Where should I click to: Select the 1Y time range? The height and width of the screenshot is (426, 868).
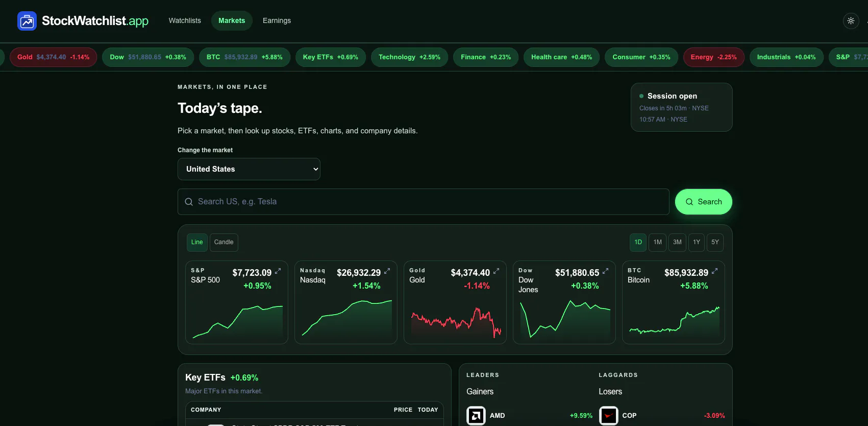(x=697, y=242)
